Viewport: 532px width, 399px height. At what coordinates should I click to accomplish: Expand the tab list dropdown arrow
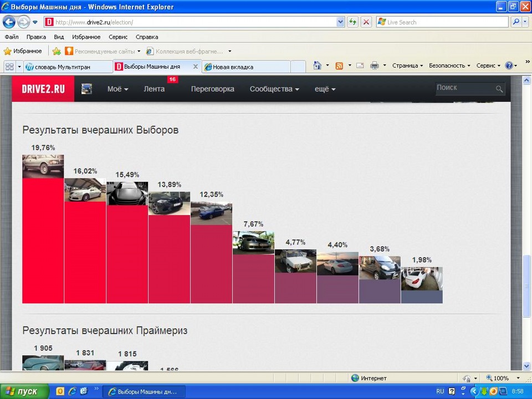[19, 67]
